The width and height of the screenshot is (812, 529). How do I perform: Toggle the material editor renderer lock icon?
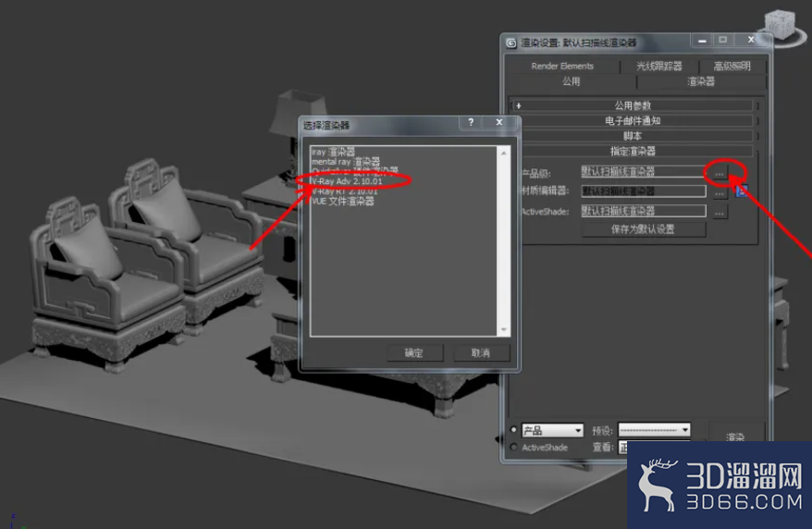[742, 191]
